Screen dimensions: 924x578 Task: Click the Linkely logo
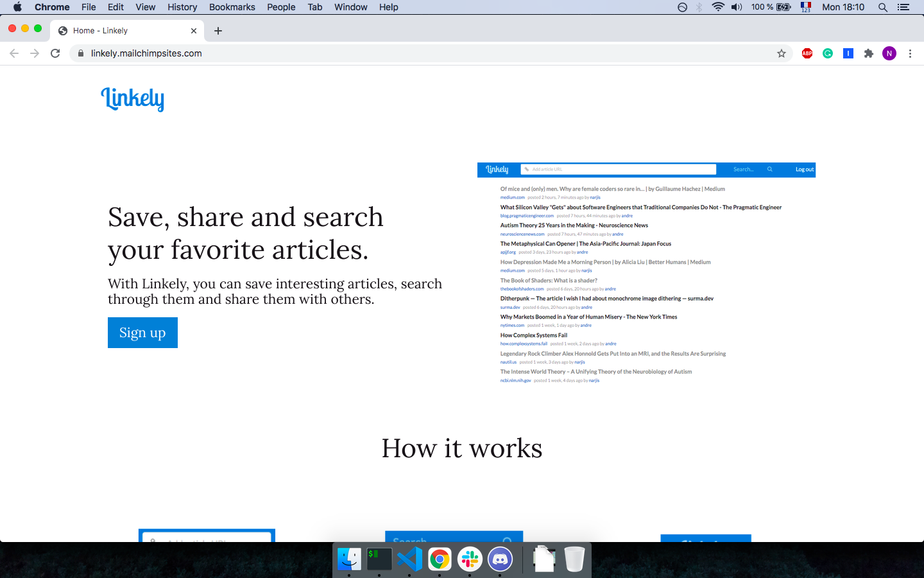(x=133, y=99)
